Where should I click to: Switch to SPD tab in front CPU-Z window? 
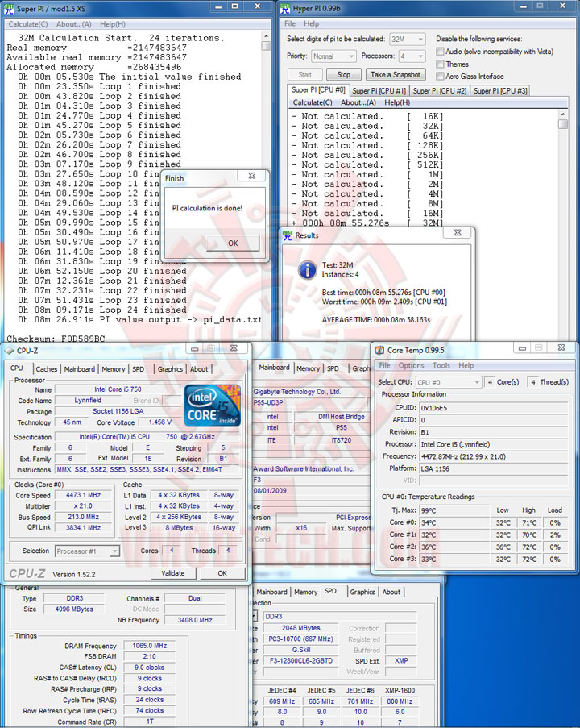[139, 369]
